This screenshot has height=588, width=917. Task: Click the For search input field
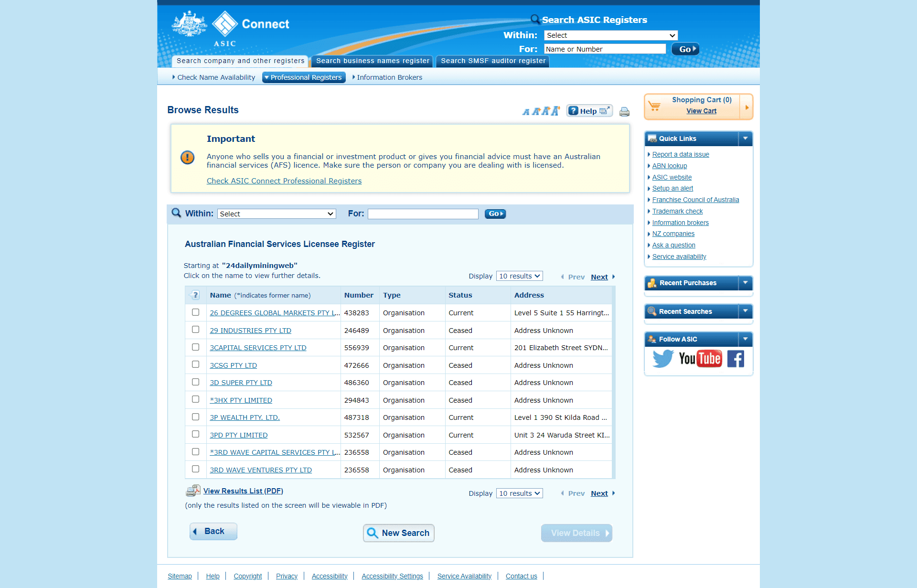coord(424,214)
